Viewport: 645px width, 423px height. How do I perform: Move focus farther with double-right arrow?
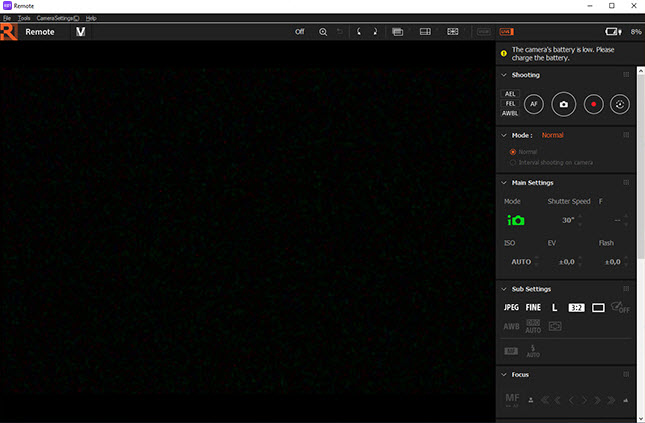(x=597, y=400)
